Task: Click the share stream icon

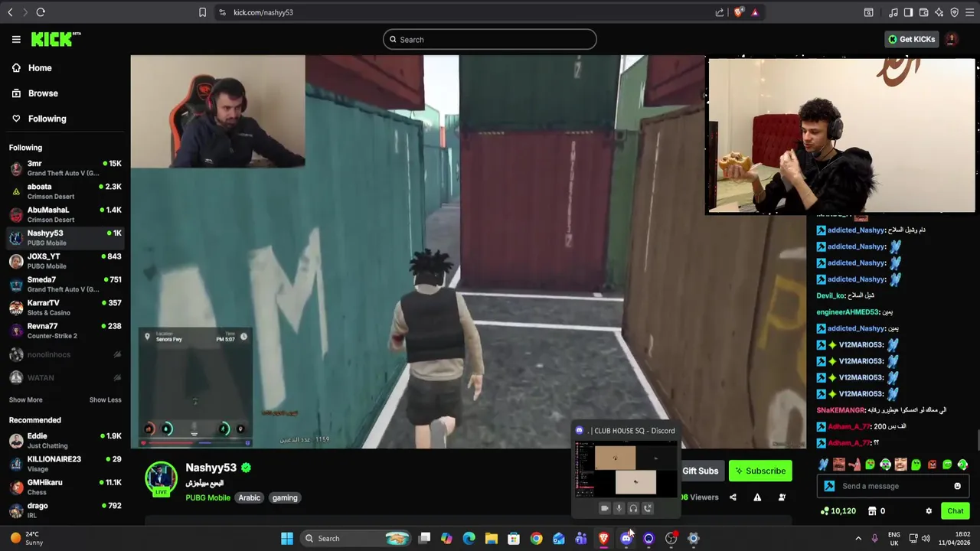Action: pyautogui.click(x=733, y=497)
